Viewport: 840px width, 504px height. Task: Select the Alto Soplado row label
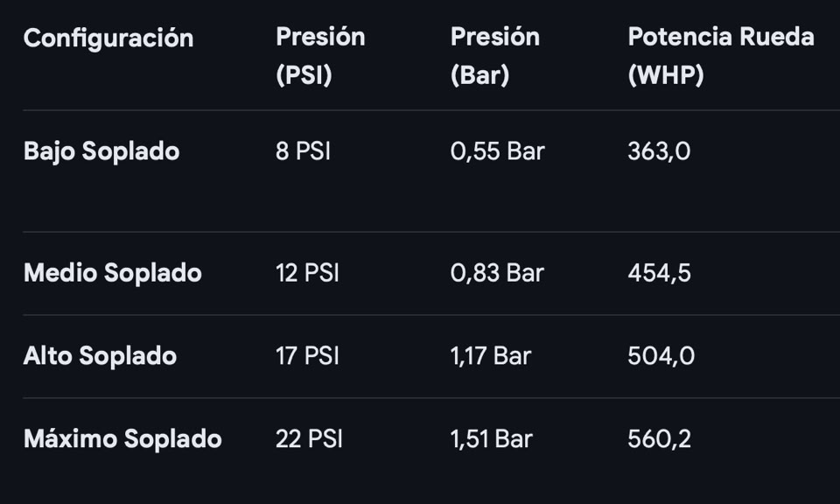coord(100,356)
